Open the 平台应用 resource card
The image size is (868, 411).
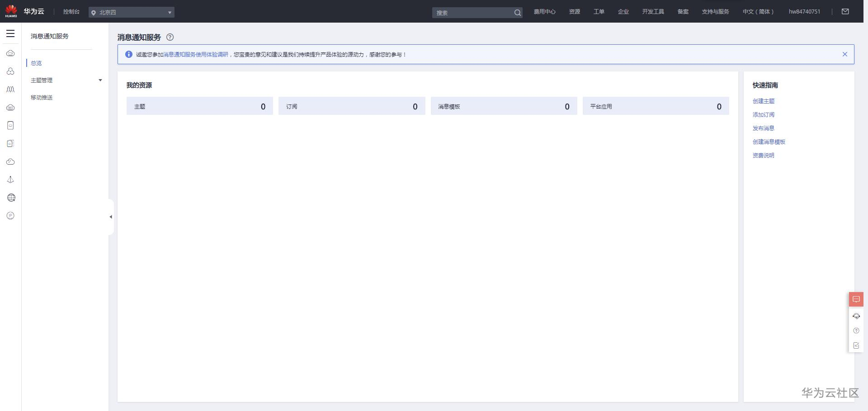[x=656, y=106]
